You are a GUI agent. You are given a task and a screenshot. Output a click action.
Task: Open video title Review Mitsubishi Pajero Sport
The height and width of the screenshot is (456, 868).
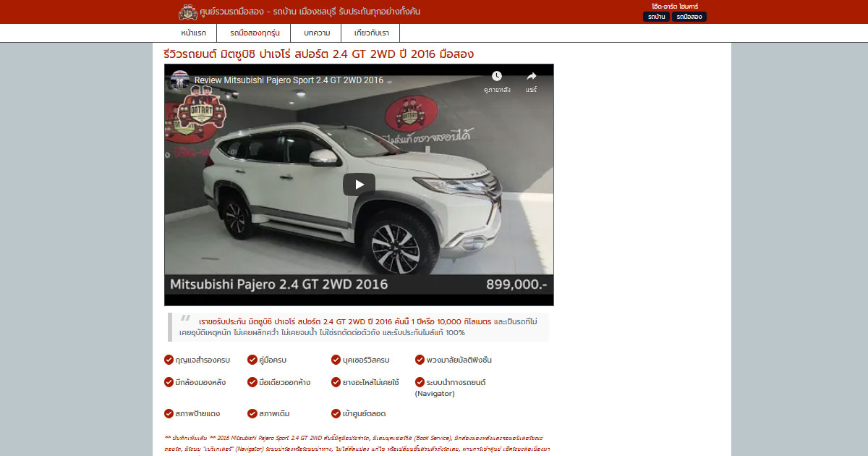289,80
